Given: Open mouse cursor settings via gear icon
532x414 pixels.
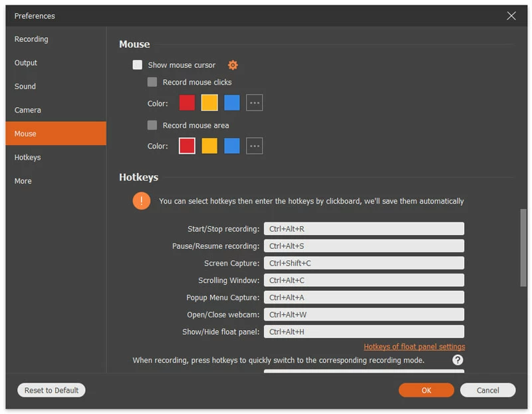Looking at the screenshot, I should (232, 65).
